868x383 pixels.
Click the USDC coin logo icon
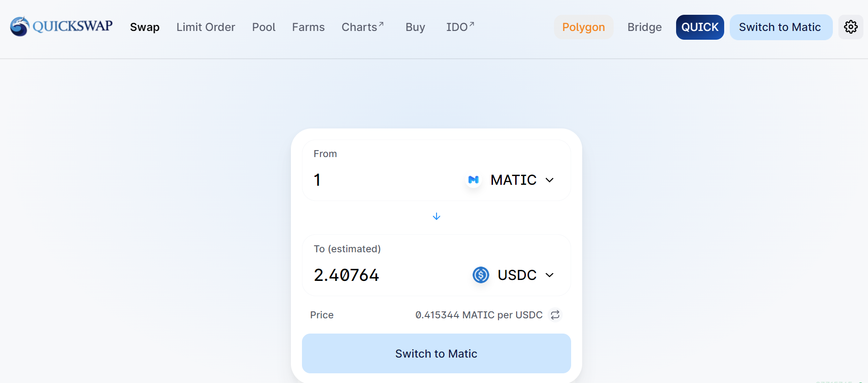(x=480, y=275)
